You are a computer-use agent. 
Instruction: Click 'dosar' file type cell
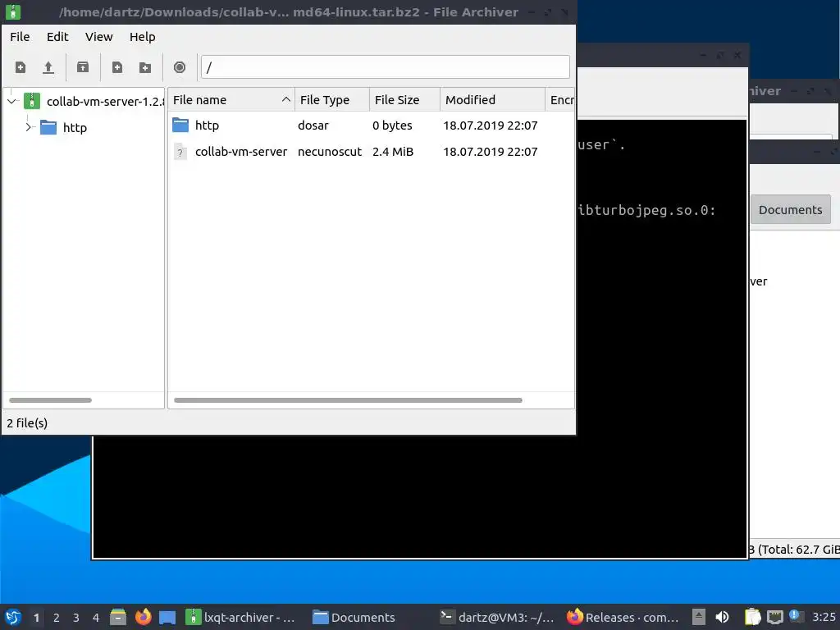313,126
